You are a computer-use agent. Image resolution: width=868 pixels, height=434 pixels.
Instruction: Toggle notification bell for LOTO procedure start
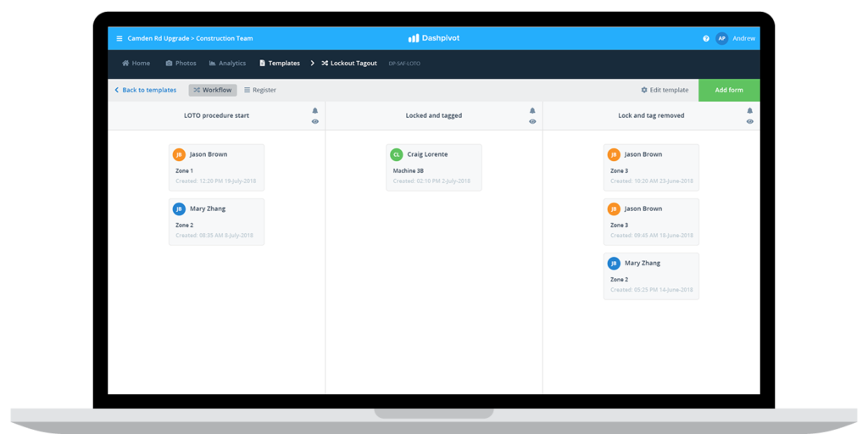tap(315, 111)
